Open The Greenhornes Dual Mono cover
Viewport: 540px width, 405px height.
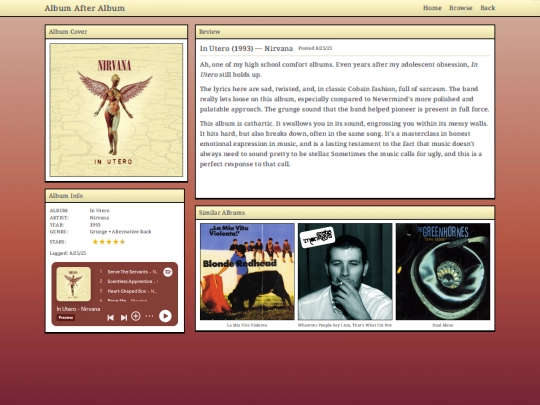(x=443, y=271)
